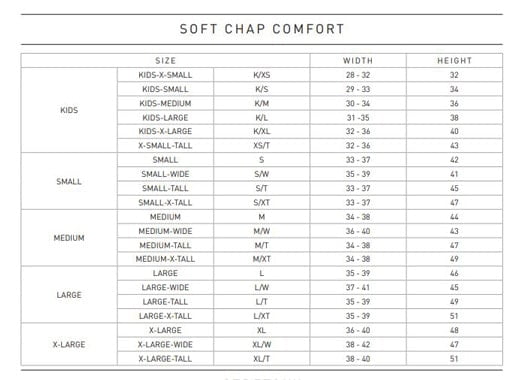Click the K/XL abbreviation cell
This screenshot has width=529, height=380.
[x=261, y=131]
